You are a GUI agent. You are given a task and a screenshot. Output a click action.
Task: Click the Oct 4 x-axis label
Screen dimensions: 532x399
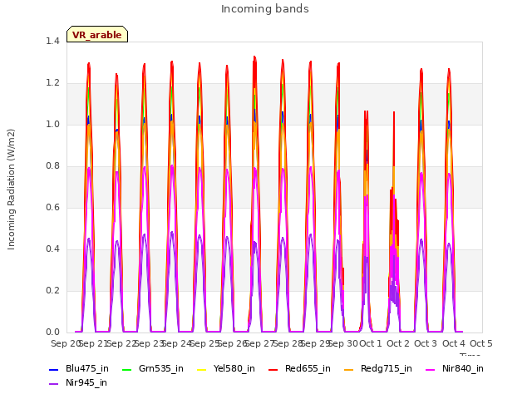(454, 343)
